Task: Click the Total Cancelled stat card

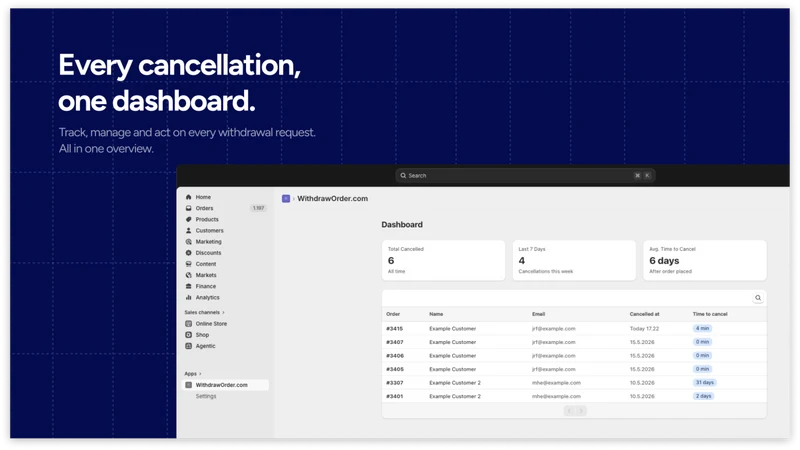Action: [x=443, y=260]
